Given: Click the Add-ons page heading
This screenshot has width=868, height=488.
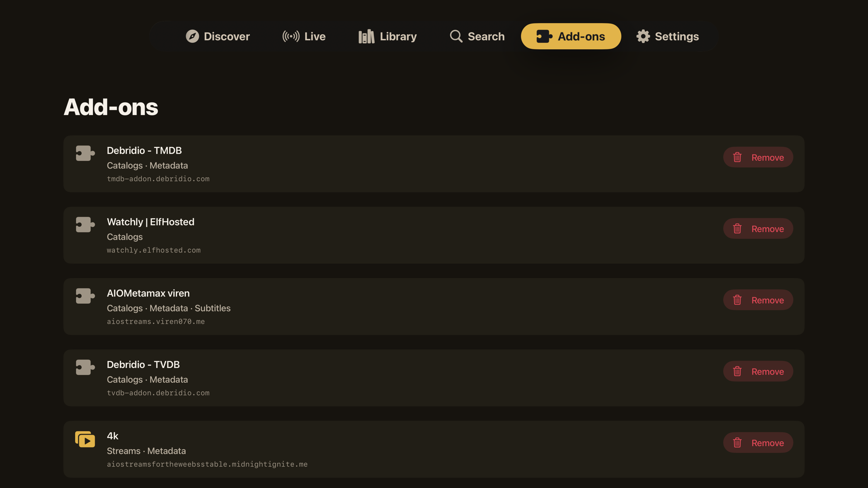Looking at the screenshot, I should (111, 107).
